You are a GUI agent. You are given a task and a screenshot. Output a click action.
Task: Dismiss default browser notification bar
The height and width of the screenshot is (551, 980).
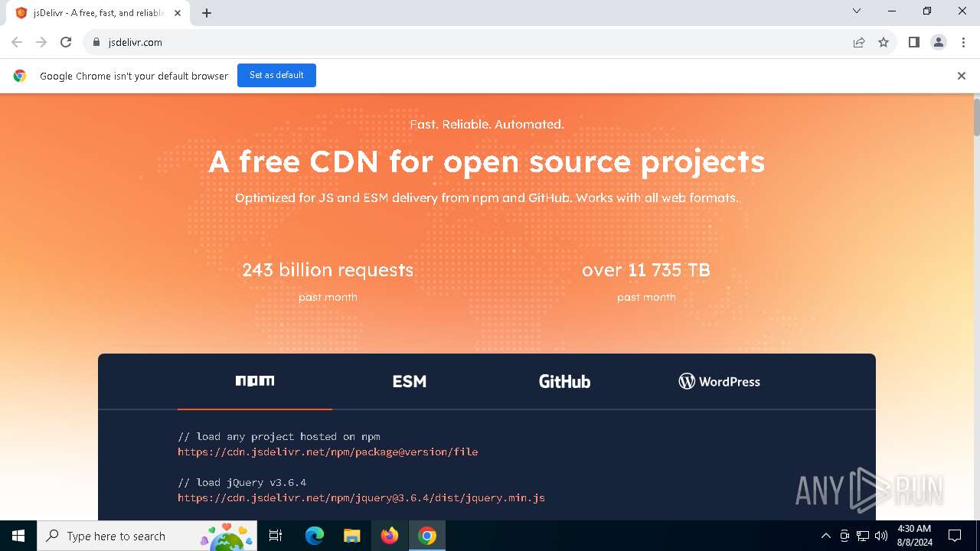tap(962, 76)
